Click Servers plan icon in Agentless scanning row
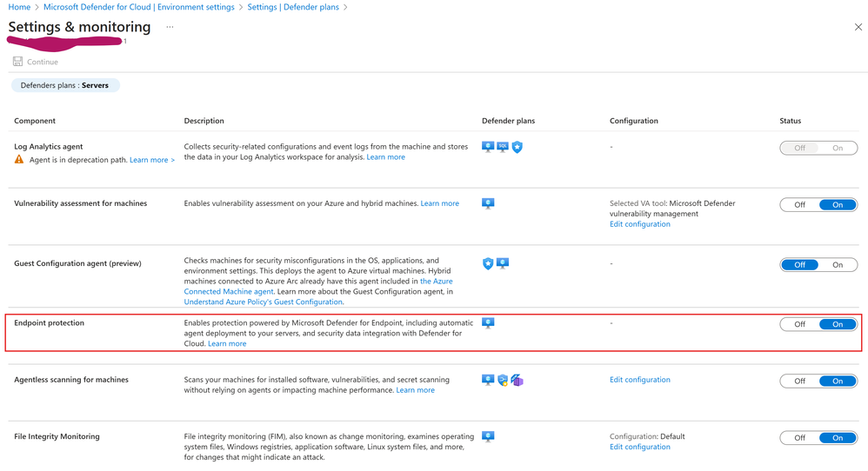 [488, 380]
